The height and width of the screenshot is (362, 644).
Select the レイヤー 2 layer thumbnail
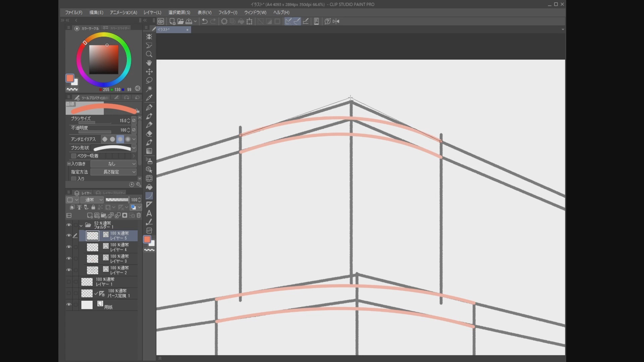[93, 270]
